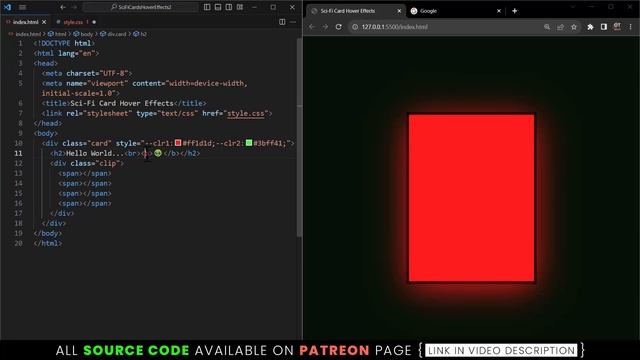Toggle the primary sidebar layout icon

207,7
